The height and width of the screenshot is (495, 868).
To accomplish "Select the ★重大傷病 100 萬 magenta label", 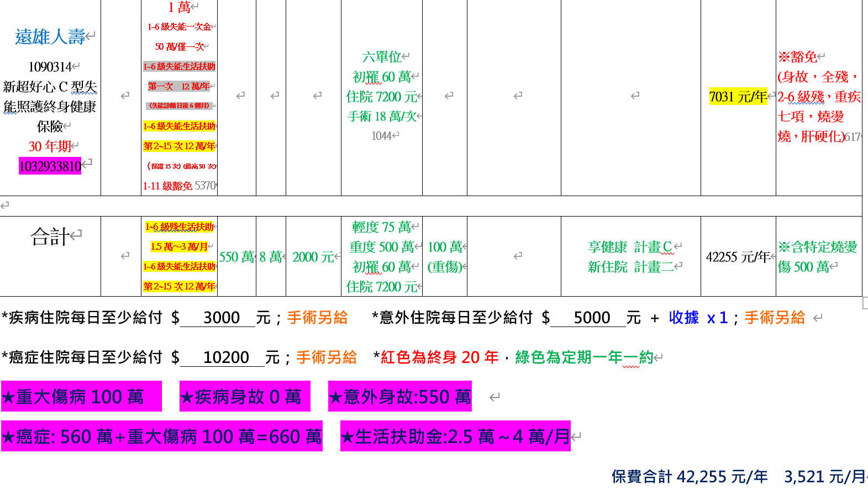I will [x=81, y=397].
